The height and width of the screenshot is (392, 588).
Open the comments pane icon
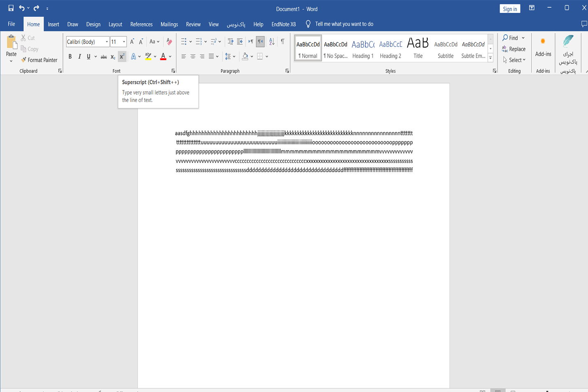click(x=584, y=24)
